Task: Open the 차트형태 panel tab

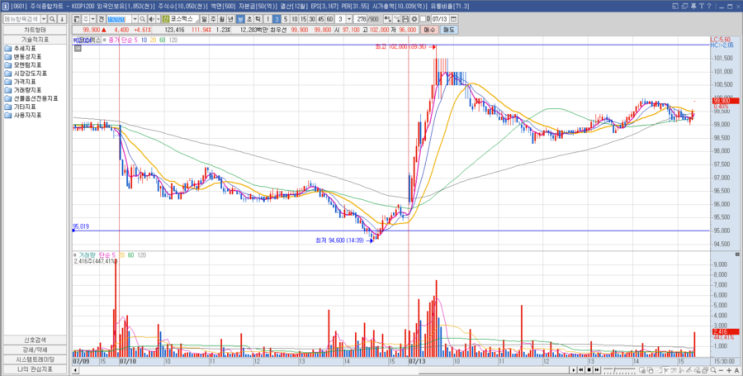Action: click(35, 29)
